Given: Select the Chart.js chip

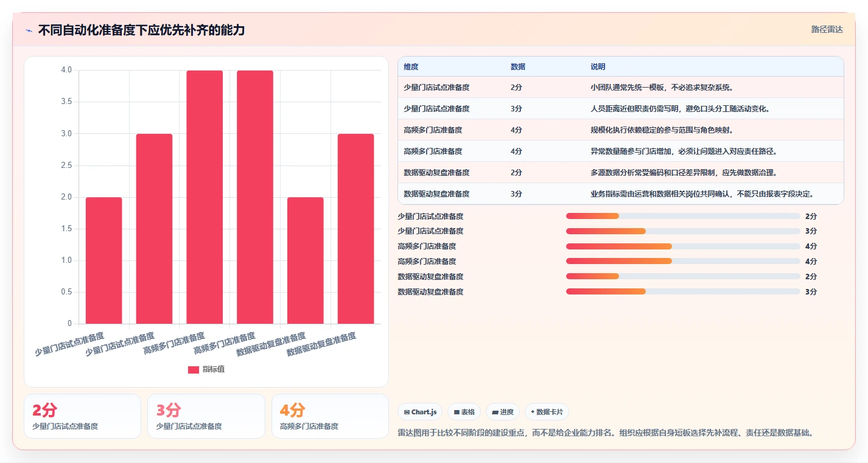Looking at the screenshot, I should pos(420,412).
